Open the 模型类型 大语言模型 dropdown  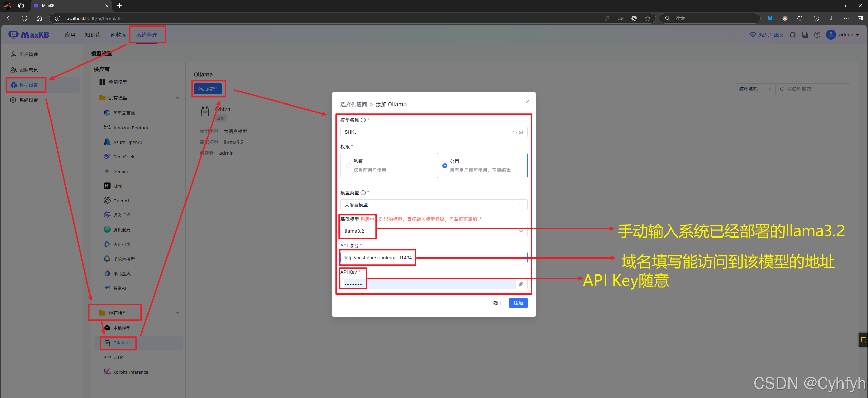(x=434, y=205)
